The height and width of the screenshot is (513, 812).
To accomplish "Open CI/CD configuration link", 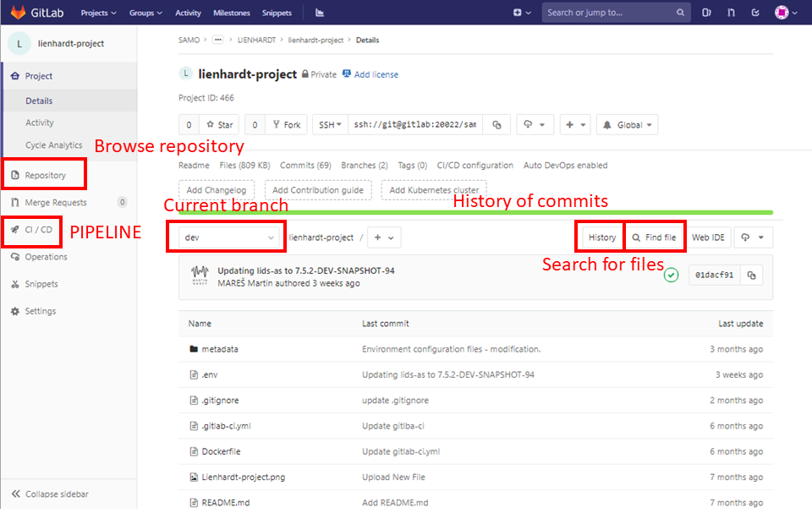I will (475, 165).
